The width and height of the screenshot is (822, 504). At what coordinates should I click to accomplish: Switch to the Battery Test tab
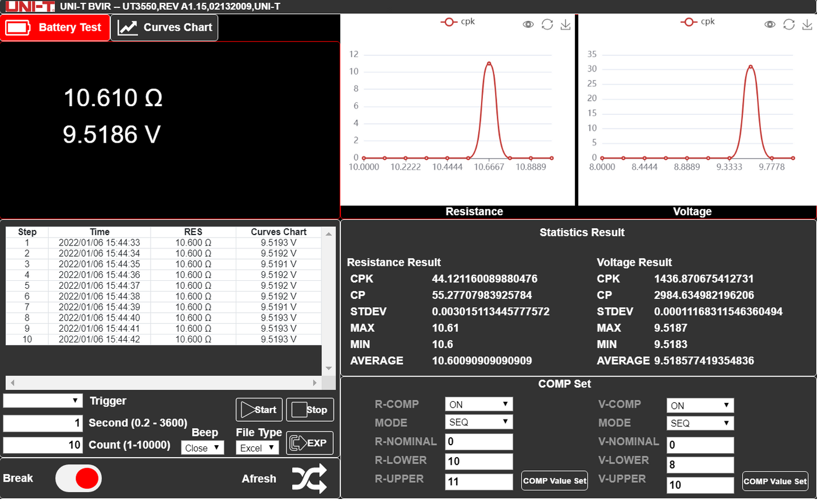click(x=55, y=27)
